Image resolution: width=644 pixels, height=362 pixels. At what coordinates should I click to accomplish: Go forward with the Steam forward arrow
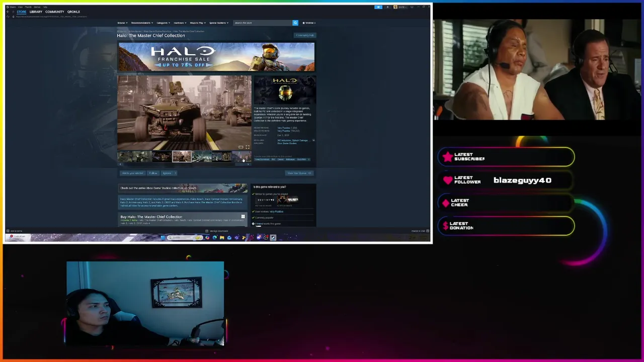13,12
